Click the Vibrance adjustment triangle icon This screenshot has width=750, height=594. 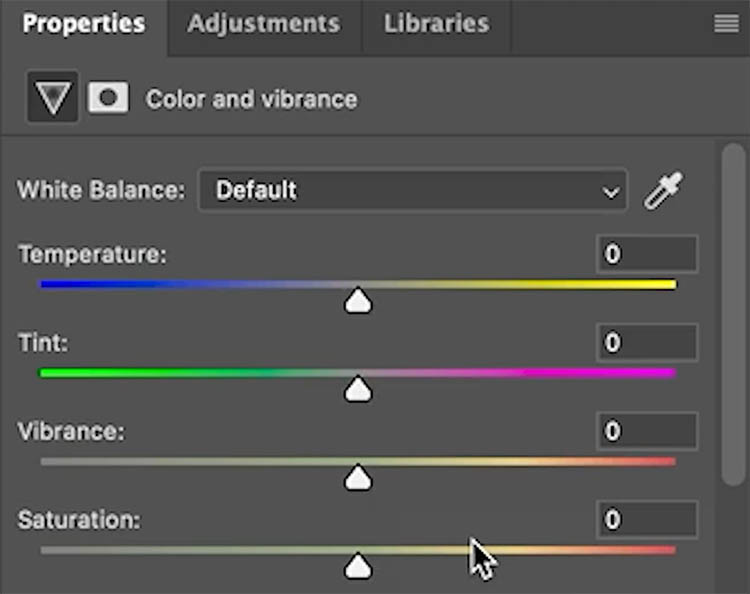52,98
